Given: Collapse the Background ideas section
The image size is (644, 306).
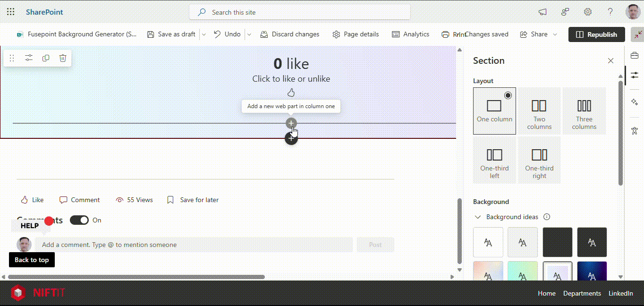Looking at the screenshot, I should (x=478, y=217).
